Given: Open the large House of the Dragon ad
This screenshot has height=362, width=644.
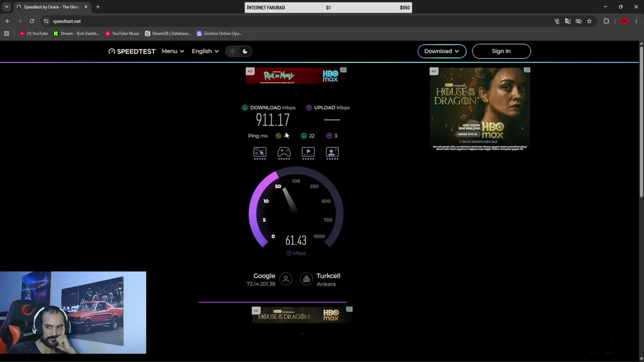Looking at the screenshot, I should (480, 109).
